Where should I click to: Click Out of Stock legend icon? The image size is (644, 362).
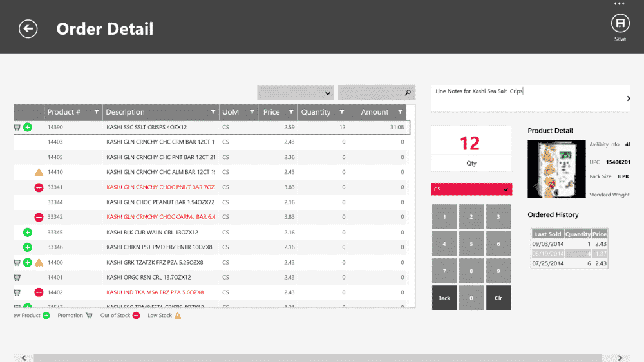pos(137,316)
